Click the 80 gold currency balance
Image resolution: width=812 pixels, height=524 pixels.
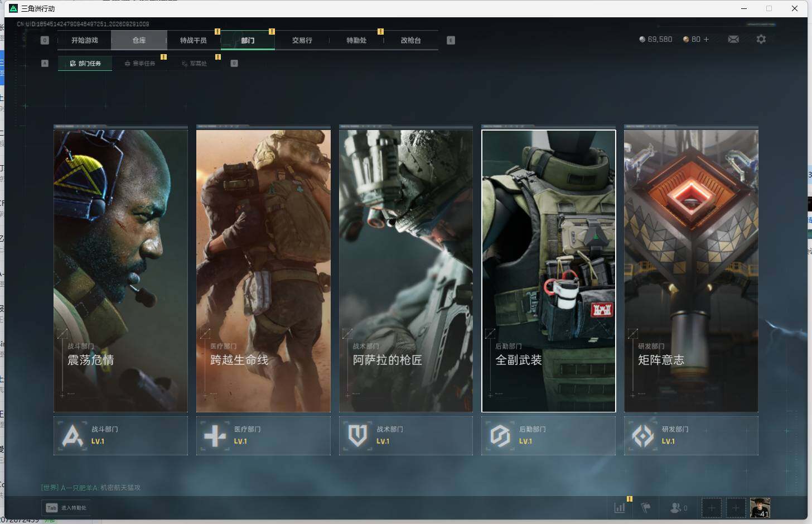[x=696, y=40]
